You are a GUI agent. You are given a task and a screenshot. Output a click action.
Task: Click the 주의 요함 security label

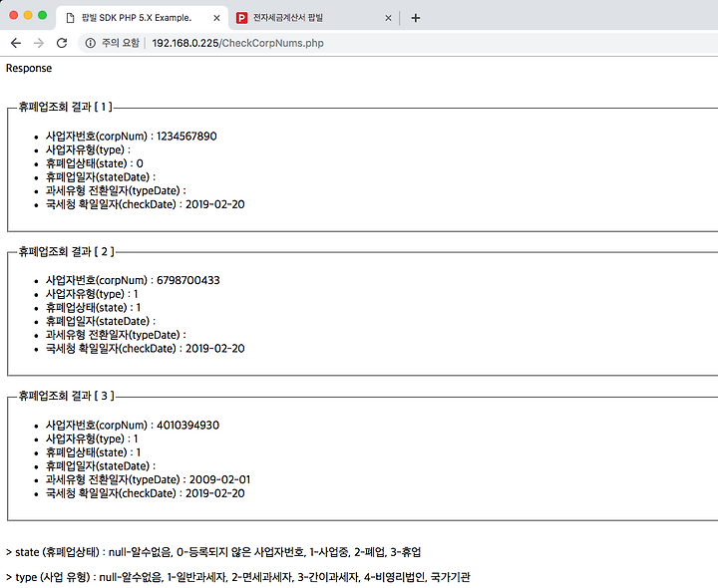click(121, 43)
